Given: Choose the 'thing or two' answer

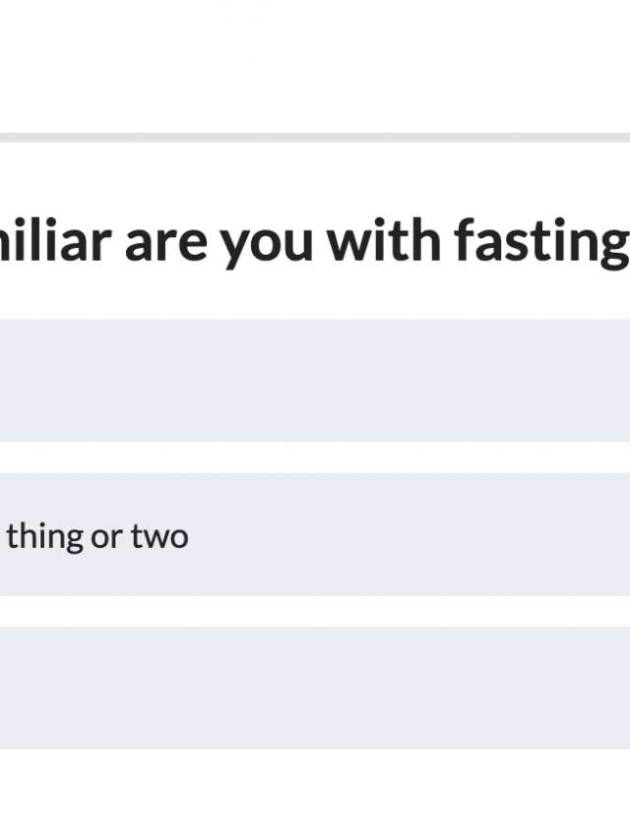Looking at the screenshot, I should (315, 534).
